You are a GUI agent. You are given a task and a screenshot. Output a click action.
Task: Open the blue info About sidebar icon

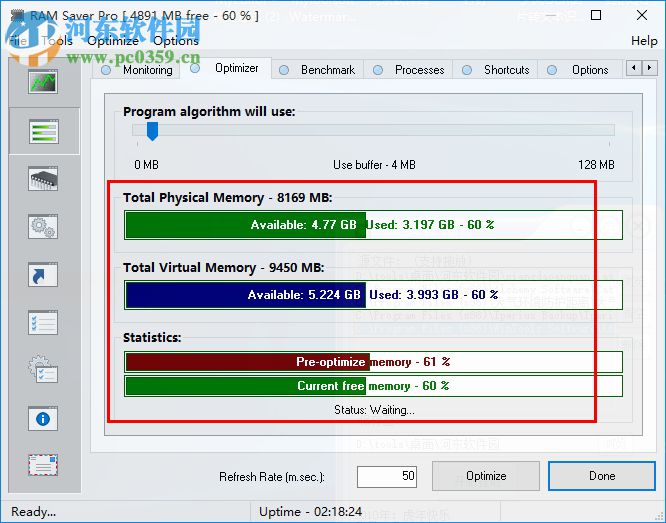43,418
